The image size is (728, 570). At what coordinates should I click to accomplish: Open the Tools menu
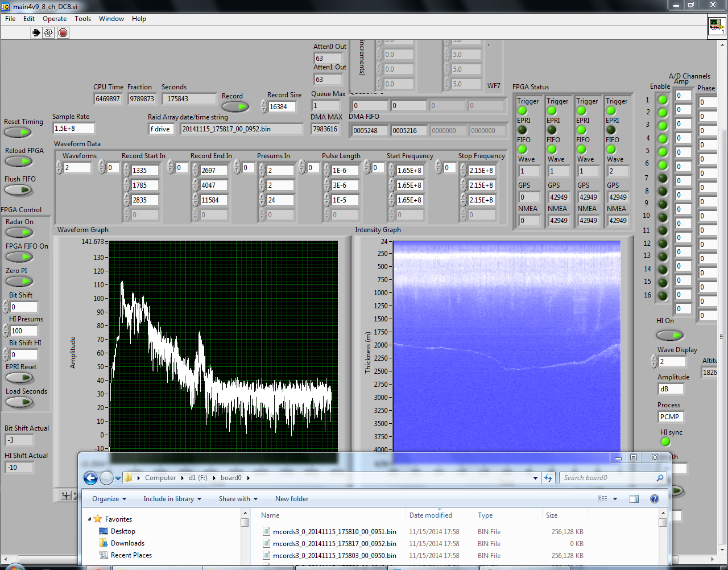(x=82, y=19)
